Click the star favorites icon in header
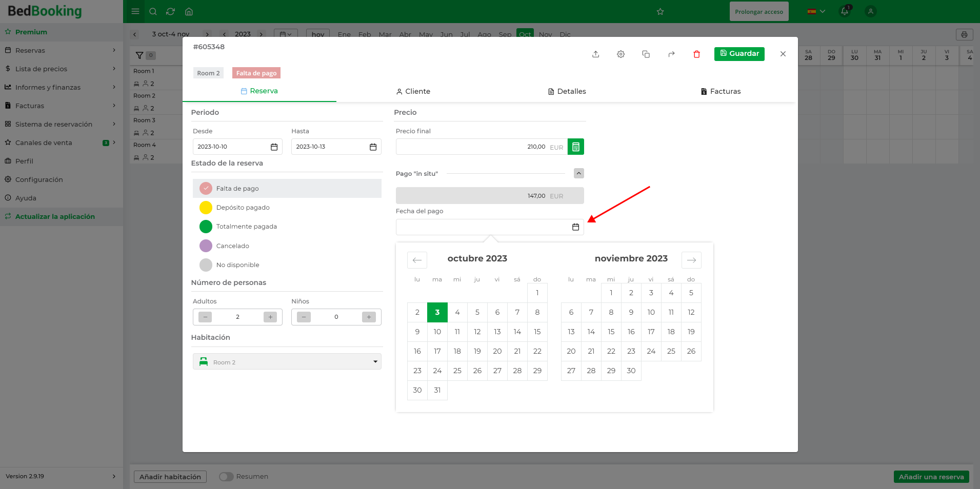Screen dimensions: 980x489 point(661,11)
